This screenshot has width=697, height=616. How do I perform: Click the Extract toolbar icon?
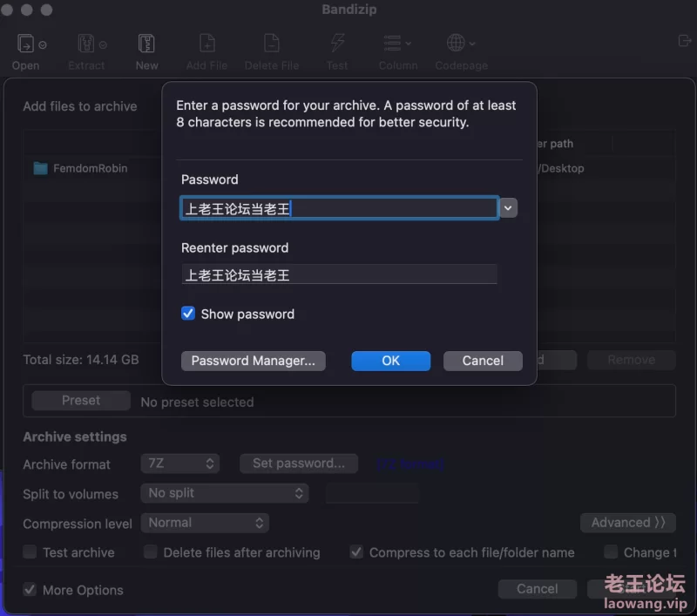coord(85,44)
